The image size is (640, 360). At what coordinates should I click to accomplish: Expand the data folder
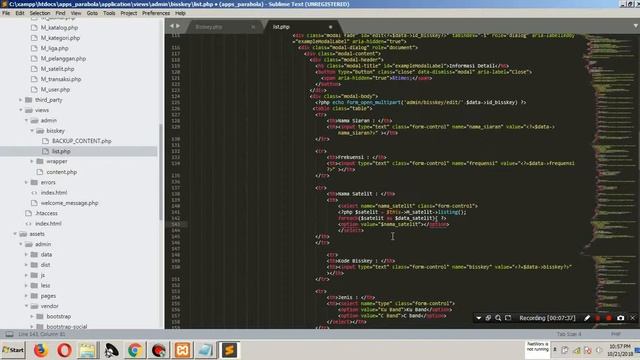pos(26,254)
